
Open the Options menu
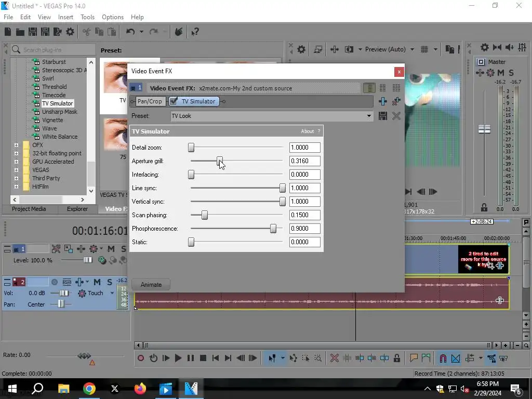click(113, 17)
